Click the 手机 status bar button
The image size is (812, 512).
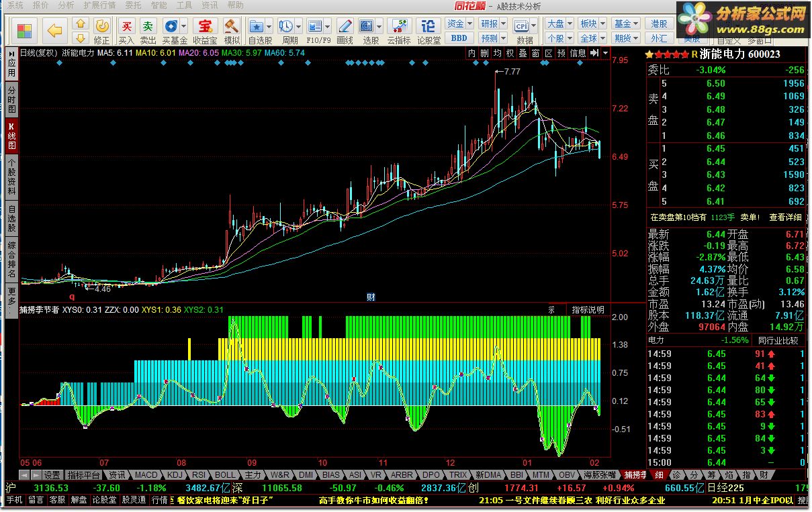[14, 500]
